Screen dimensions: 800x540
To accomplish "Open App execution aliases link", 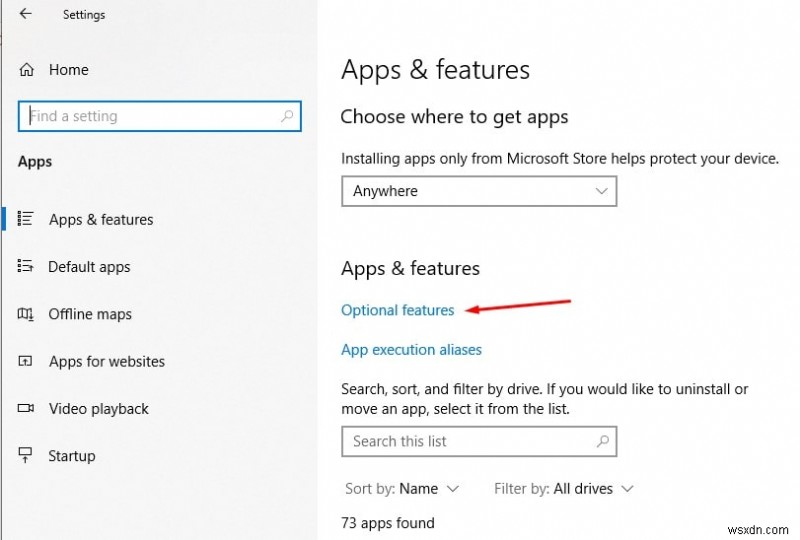I will pos(411,350).
